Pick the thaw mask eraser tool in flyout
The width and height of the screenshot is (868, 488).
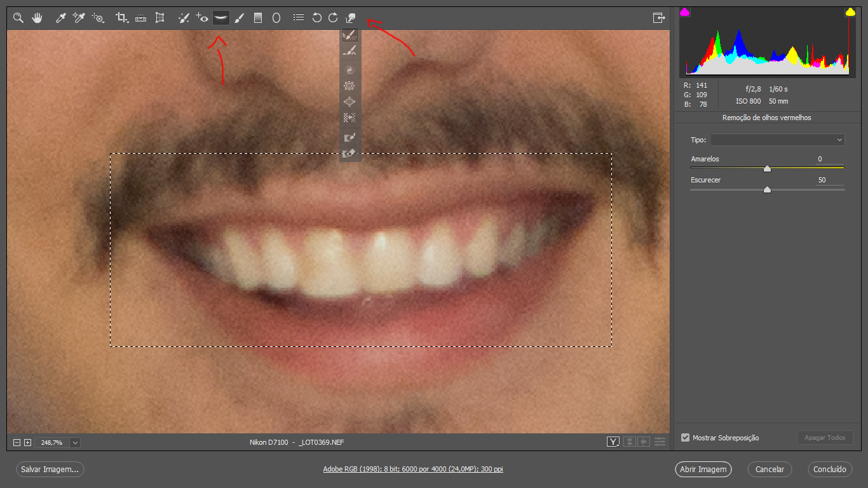point(350,153)
